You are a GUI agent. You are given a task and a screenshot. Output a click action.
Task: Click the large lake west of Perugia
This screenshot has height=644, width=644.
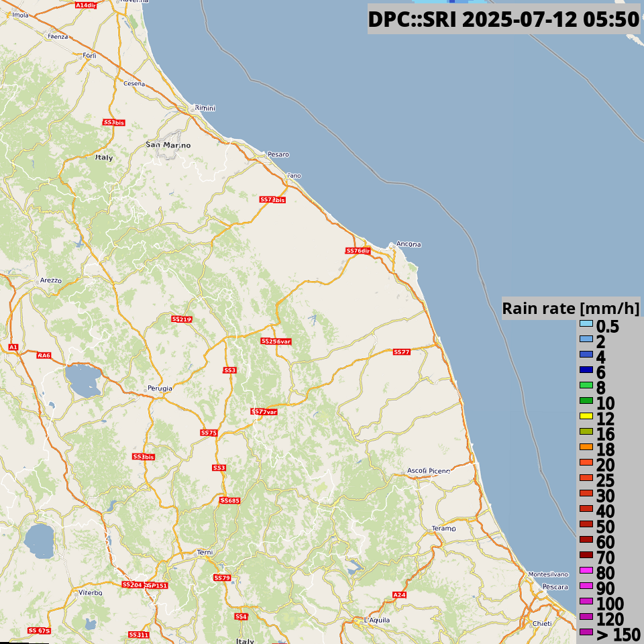[83, 381]
